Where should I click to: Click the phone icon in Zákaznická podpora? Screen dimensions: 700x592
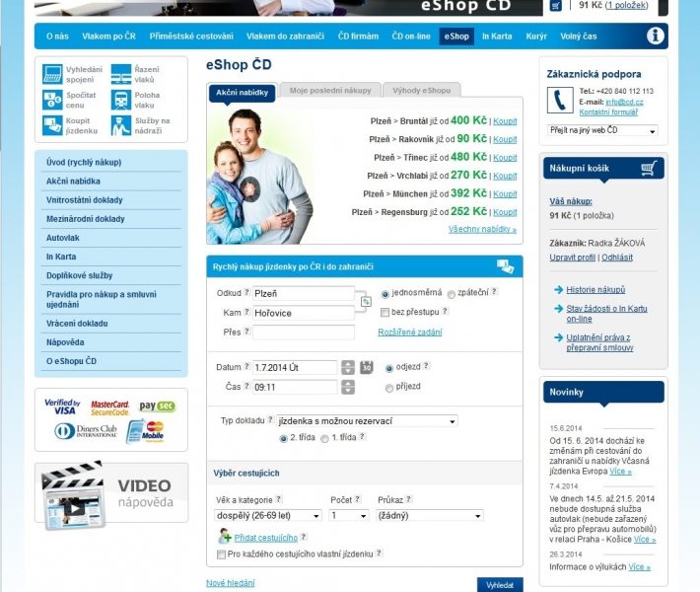(560, 100)
